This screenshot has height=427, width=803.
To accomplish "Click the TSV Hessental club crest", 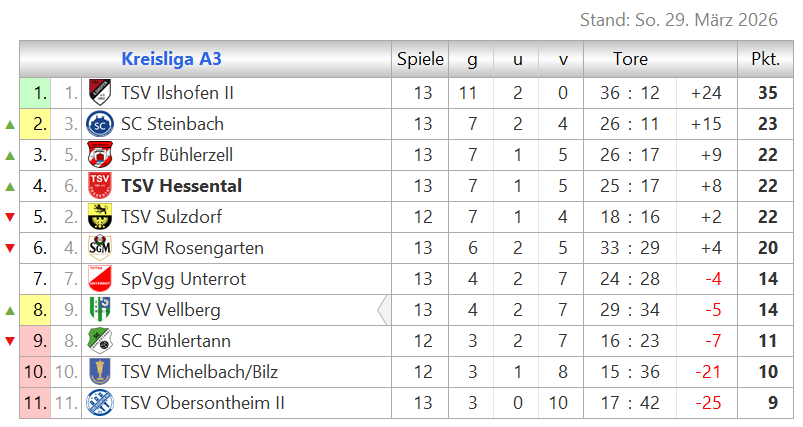I will tap(98, 186).
